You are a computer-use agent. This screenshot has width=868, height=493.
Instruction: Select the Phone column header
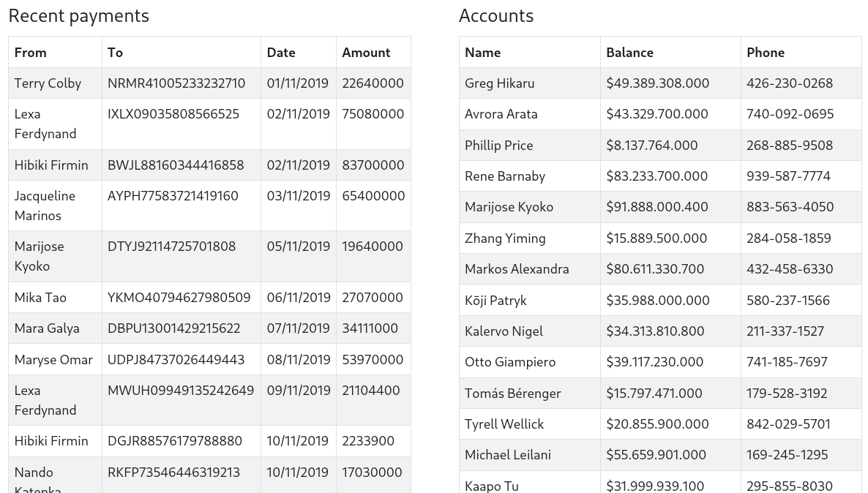[x=766, y=53]
